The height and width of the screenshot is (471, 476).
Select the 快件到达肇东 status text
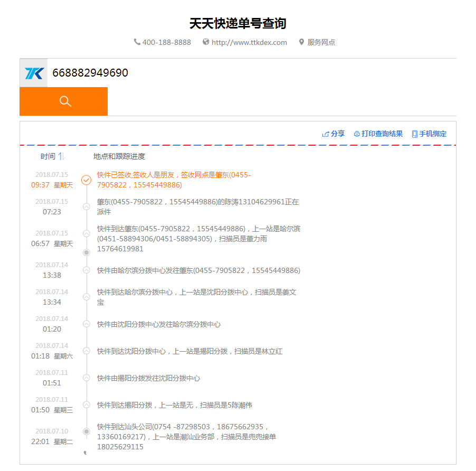tap(199, 239)
